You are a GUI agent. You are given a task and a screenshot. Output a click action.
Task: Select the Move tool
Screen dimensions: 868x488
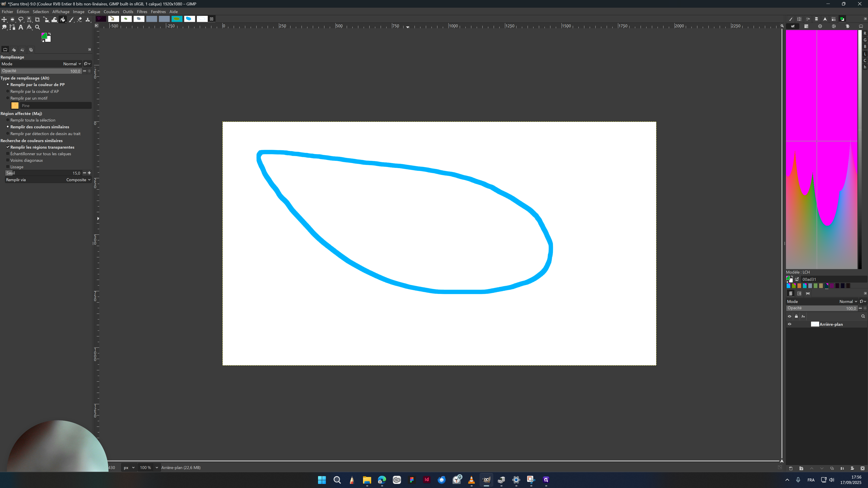(x=4, y=19)
